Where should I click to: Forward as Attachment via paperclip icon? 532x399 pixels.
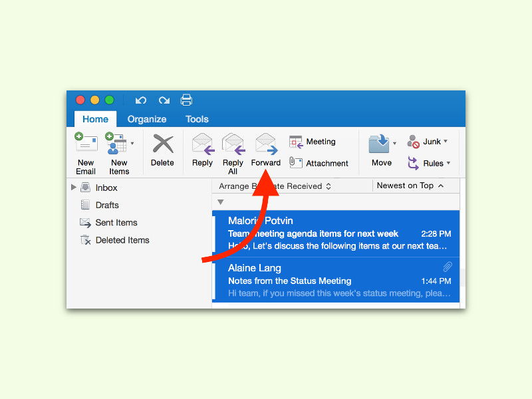pyautogui.click(x=295, y=162)
